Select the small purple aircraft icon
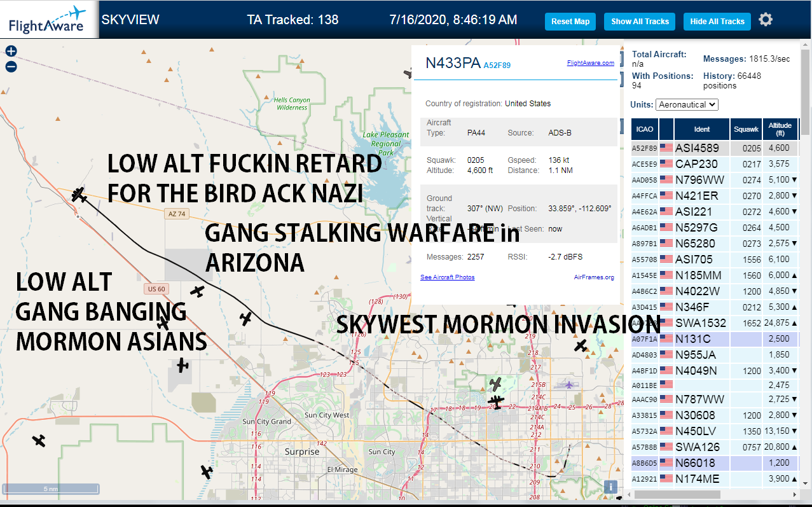 coord(568,384)
